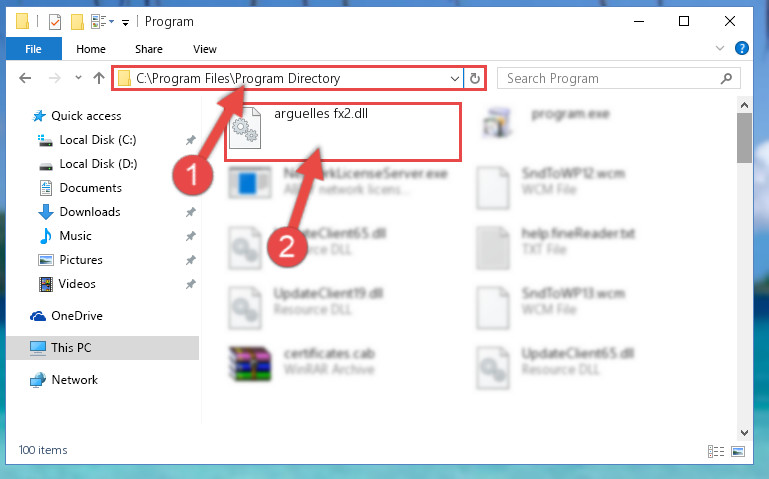Expand the recent locations dropdown arrow
Viewport: 769px width, 479px height.
coord(78,77)
